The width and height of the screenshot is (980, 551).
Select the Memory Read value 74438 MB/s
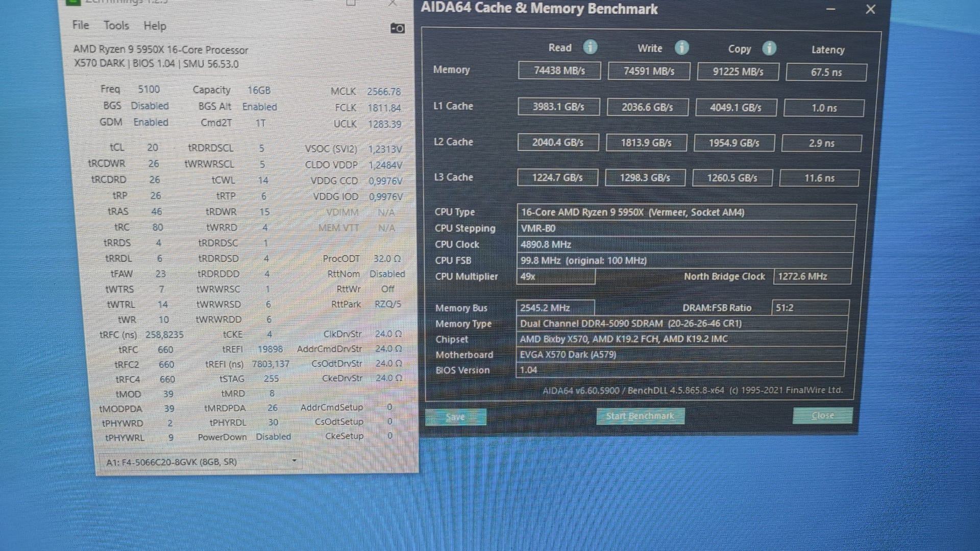559,70
